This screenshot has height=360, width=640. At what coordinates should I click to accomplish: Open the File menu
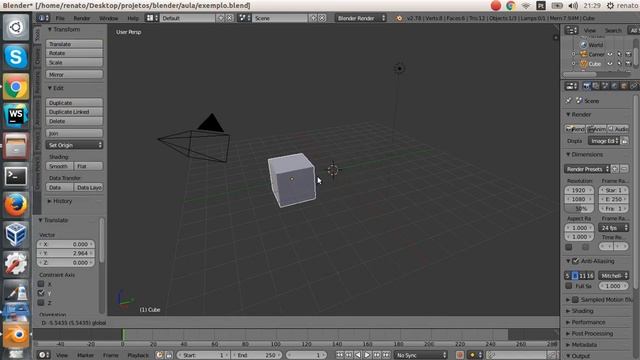[x=60, y=18]
